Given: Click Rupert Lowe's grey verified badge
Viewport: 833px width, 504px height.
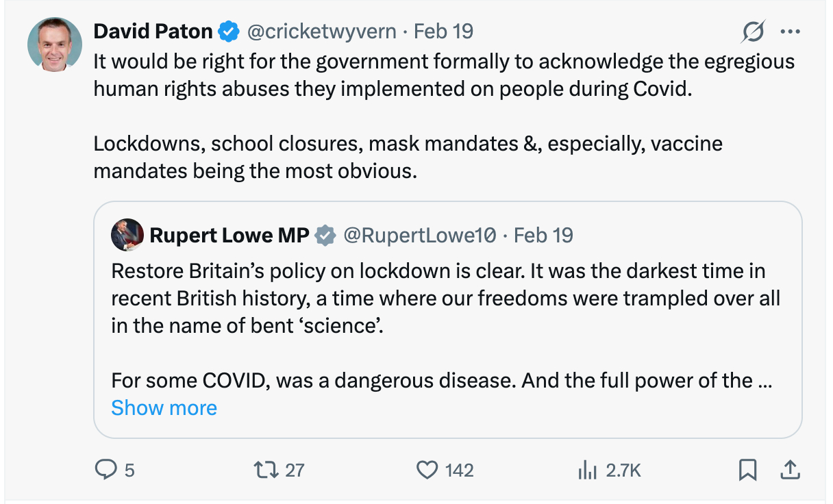Looking at the screenshot, I should click(325, 236).
